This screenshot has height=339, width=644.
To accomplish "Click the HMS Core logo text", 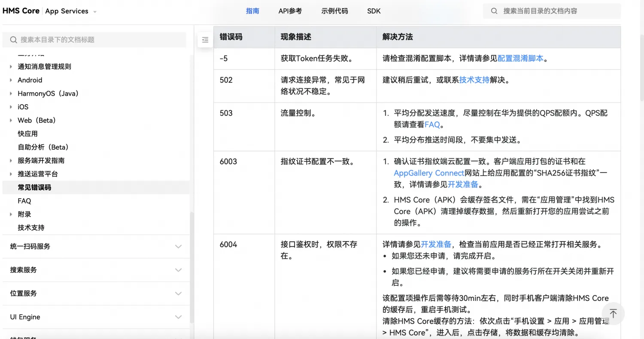I will [21, 11].
